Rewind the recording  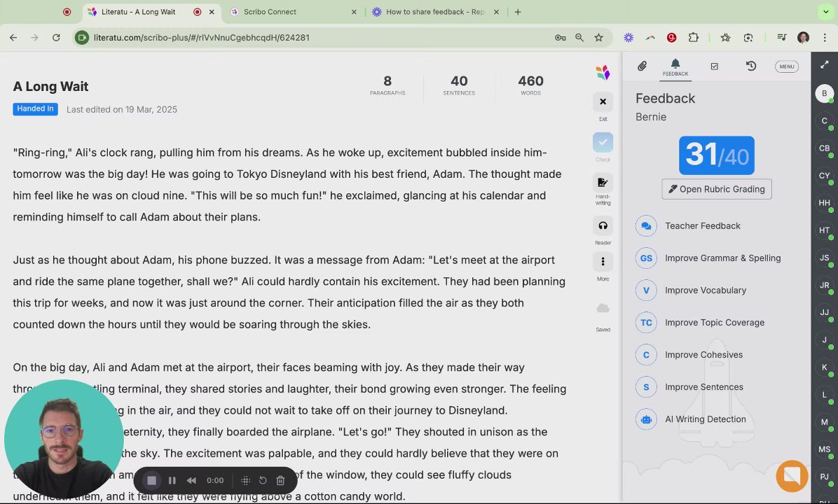point(191,480)
